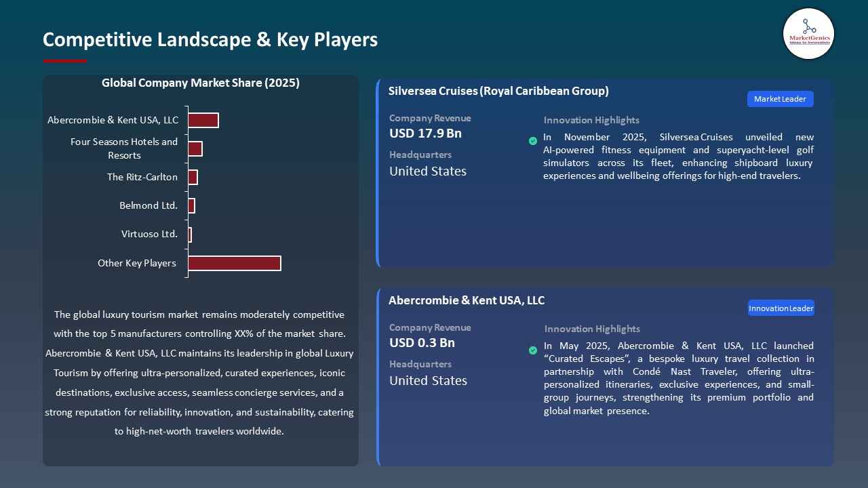
Task: Click the chart title Global Company Market Share (2025)
Action: [201, 83]
